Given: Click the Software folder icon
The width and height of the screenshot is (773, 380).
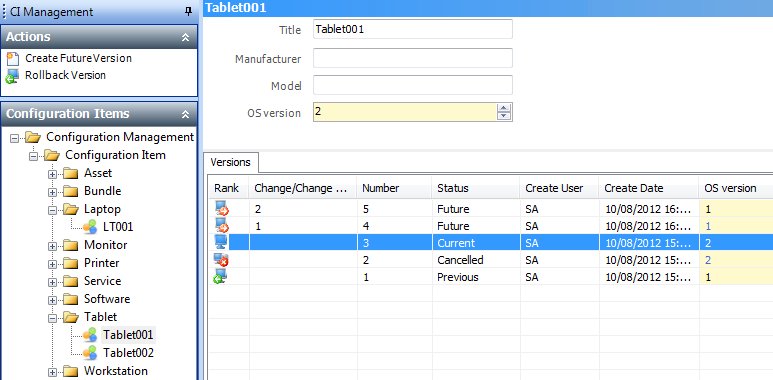Looking at the screenshot, I should pos(71,299).
